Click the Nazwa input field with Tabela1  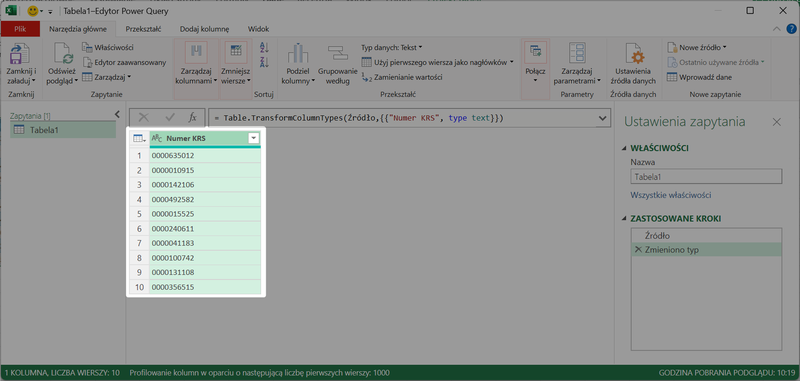(706, 177)
